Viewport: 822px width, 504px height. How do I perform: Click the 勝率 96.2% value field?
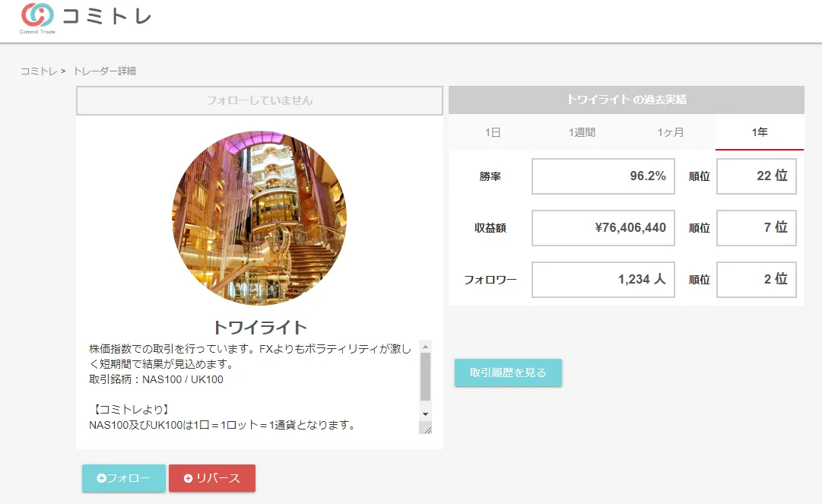point(603,176)
